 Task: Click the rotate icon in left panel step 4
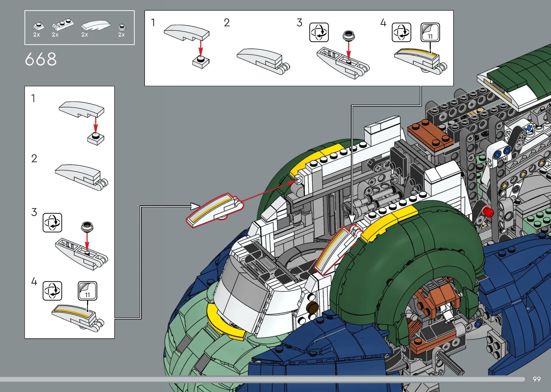coord(52,291)
